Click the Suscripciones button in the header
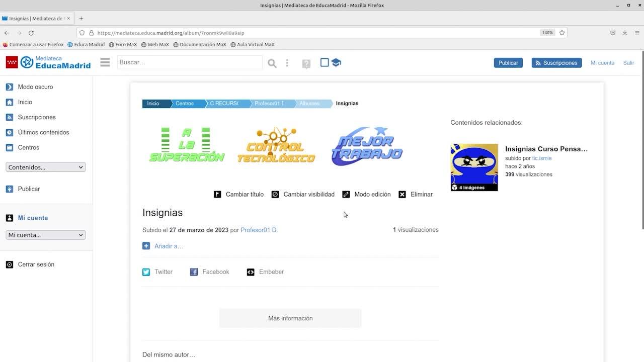Image resolution: width=644 pixels, height=362 pixels. (x=556, y=63)
